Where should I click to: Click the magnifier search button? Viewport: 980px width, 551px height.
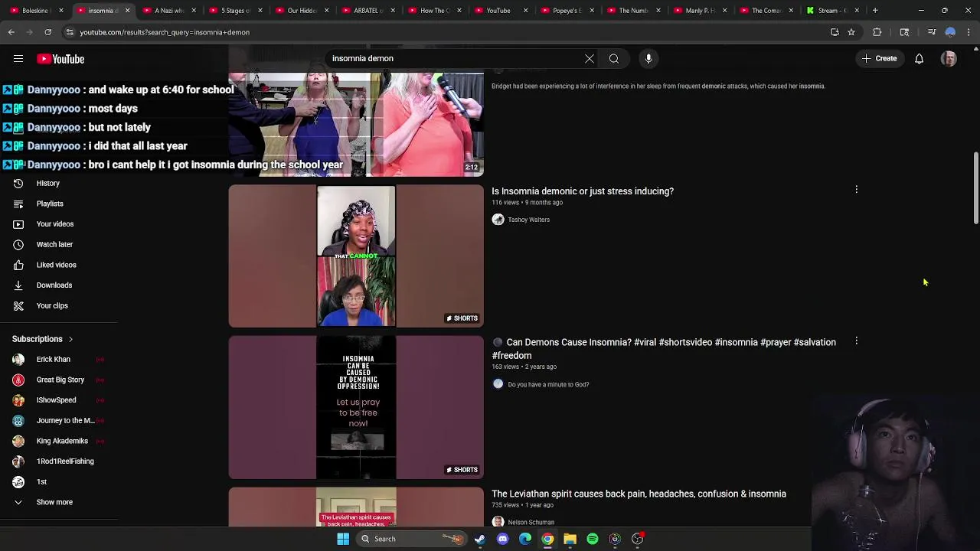click(614, 58)
